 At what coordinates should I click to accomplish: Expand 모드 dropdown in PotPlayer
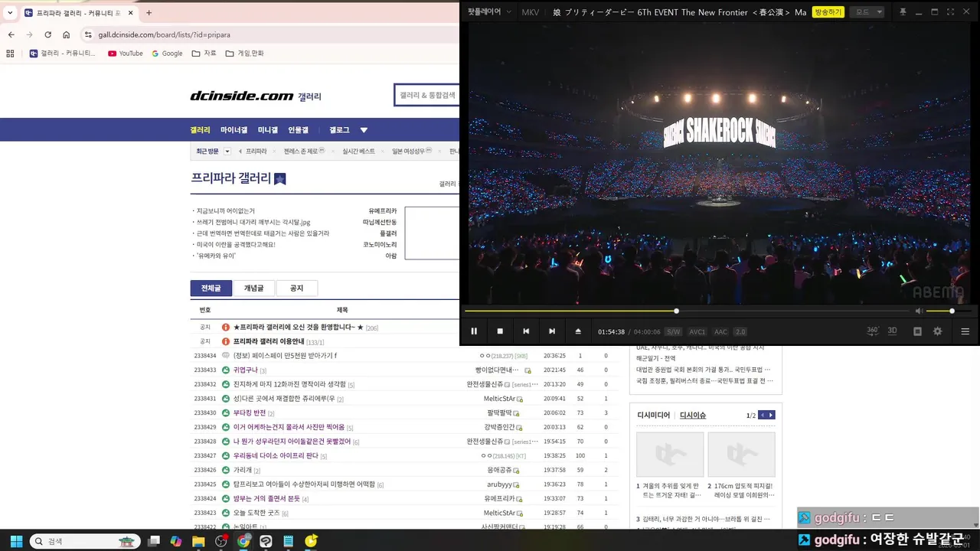[868, 11]
